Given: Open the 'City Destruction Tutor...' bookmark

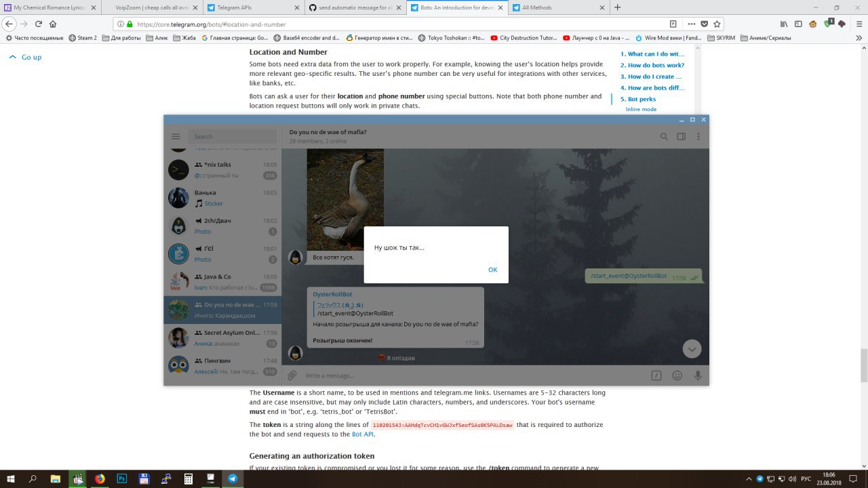Looking at the screenshot, I should pos(524,38).
